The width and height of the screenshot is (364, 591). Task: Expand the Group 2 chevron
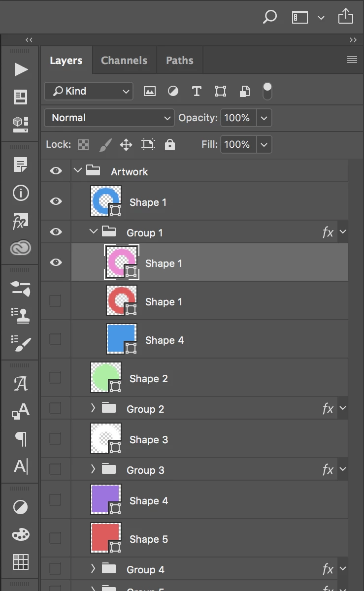tap(93, 408)
